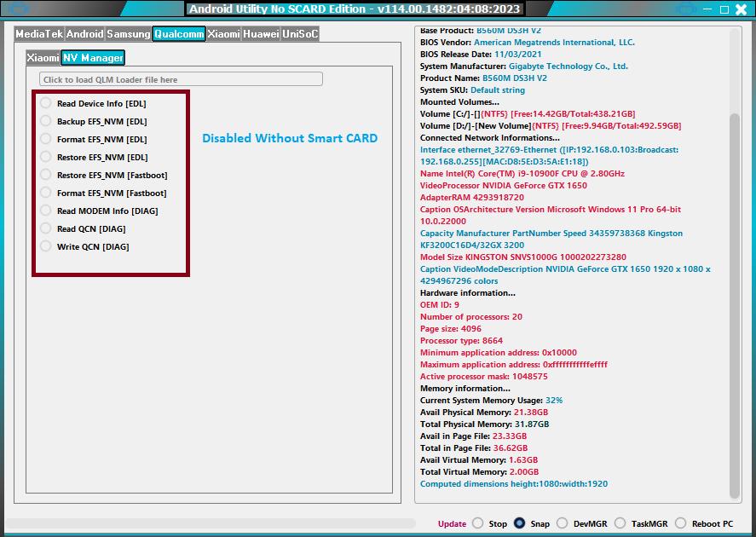756x537 pixels.
Task: Click the 'Processor type: 8664' line
Action: click(461, 341)
